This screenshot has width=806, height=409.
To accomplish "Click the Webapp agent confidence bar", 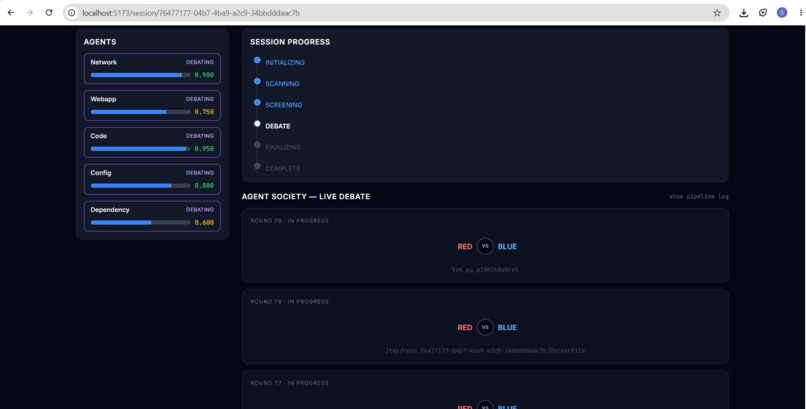I will pyautogui.click(x=140, y=112).
